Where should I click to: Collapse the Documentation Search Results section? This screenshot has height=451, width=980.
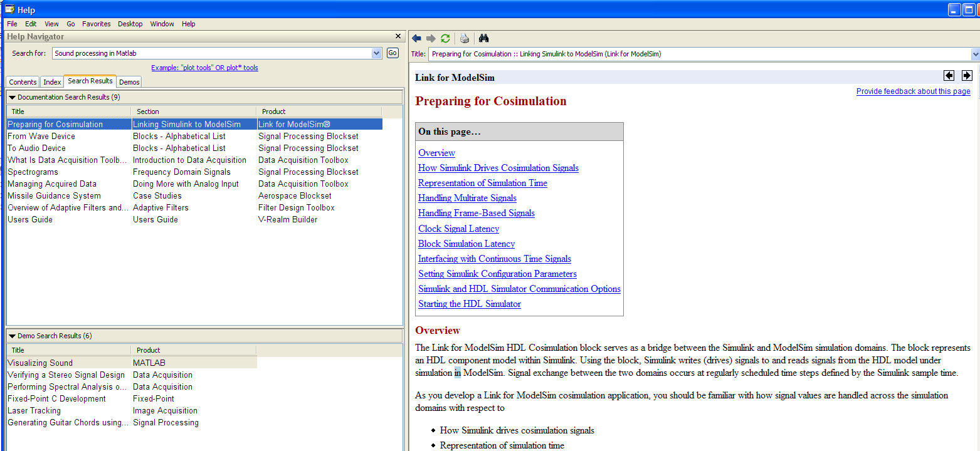tap(12, 97)
